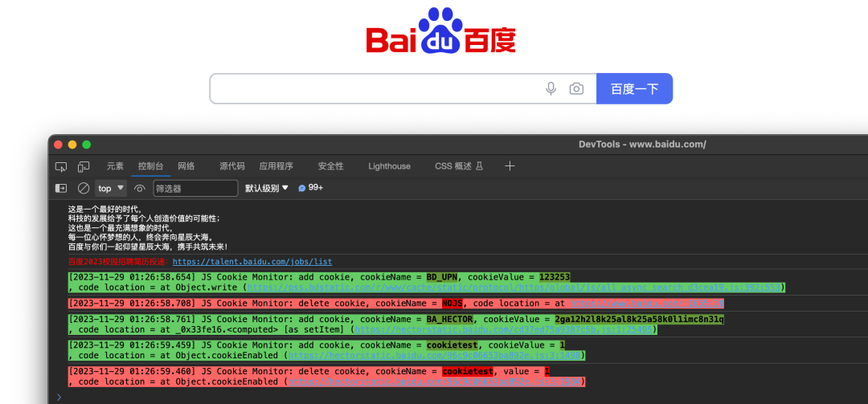Click the highlighted NOJS cookie name
The height and width of the screenshot is (404, 868).
[452, 304]
